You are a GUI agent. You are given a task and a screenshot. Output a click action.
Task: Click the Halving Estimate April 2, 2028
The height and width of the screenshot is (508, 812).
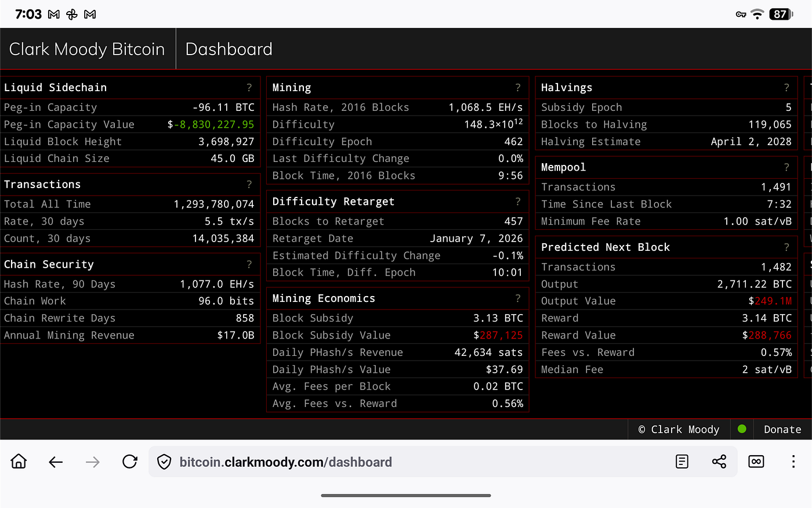[751, 142]
